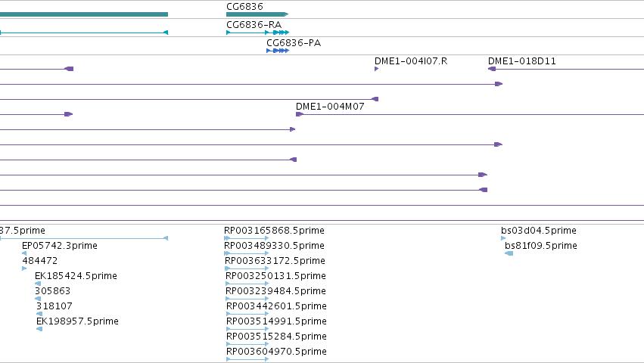Click arrow glyph under 318107
Screen dimensions: 644x363
(x=39, y=314)
